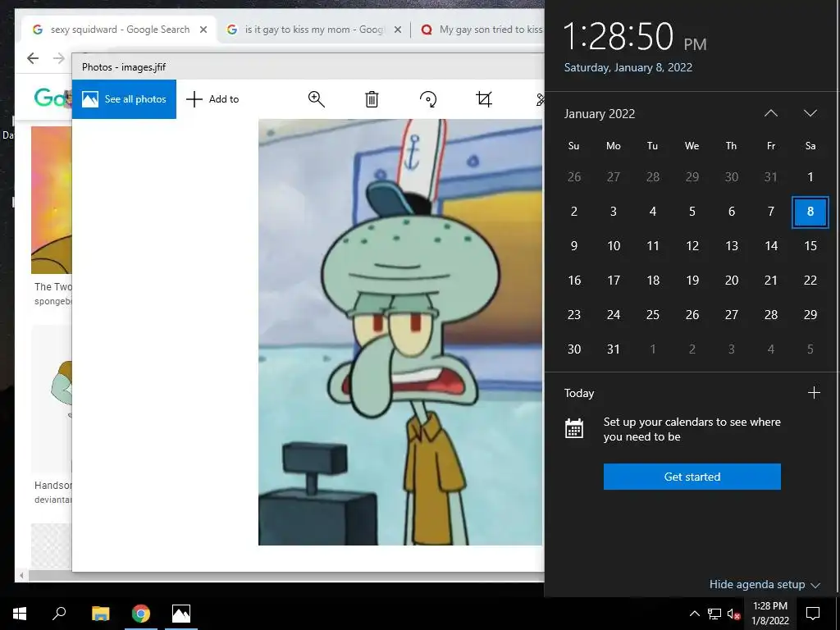Click the Squidward image in Photos viewer

click(x=400, y=332)
